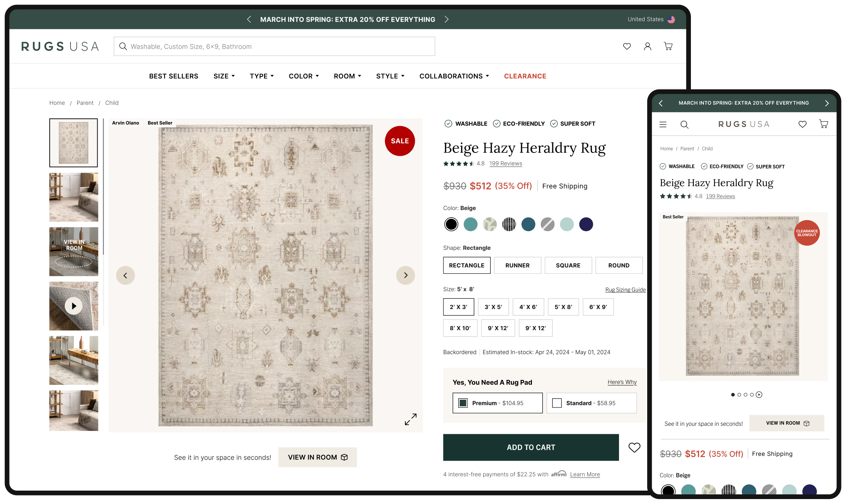Viewport: 846px width, 504px height.
Task: Click the RUGS USA logo on mobile view
Action: pos(744,124)
